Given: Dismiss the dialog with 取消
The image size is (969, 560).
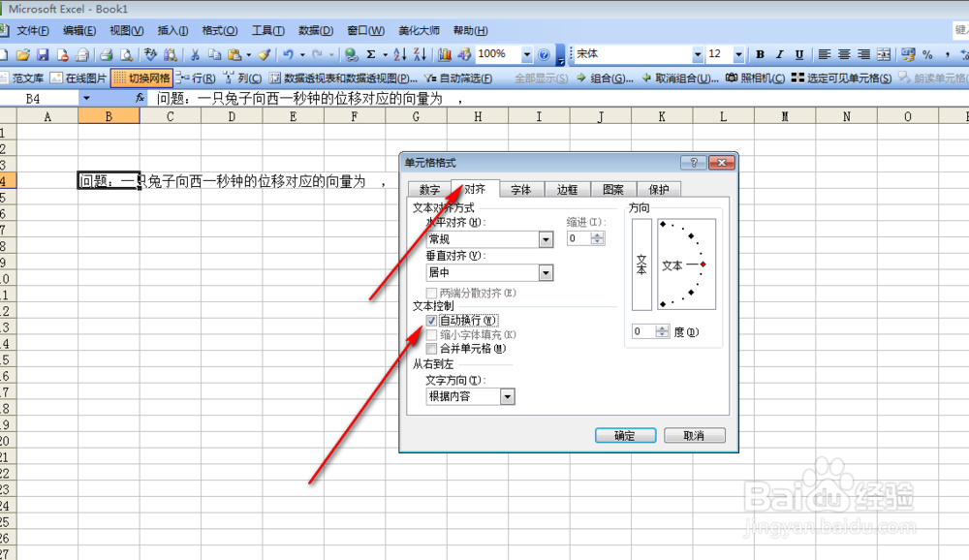Looking at the screenshot, I should (694, 435).
